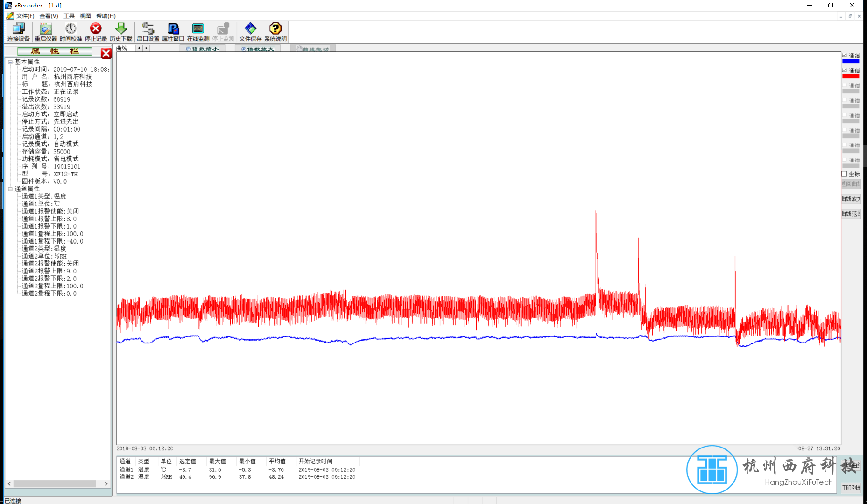This screenshot has width=867, height=504.
Task: Click the right arrow next to 曲线 tab
Action: [146, 48]
